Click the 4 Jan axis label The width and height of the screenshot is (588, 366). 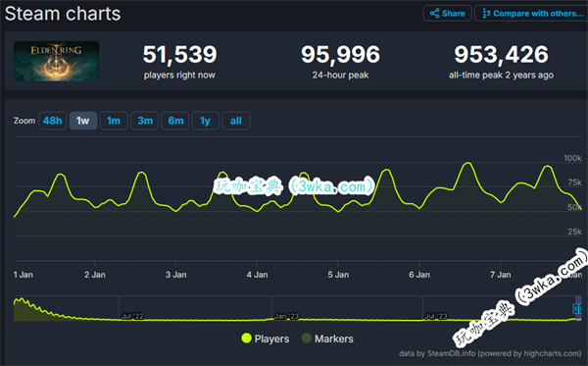[x=257, y=275]
